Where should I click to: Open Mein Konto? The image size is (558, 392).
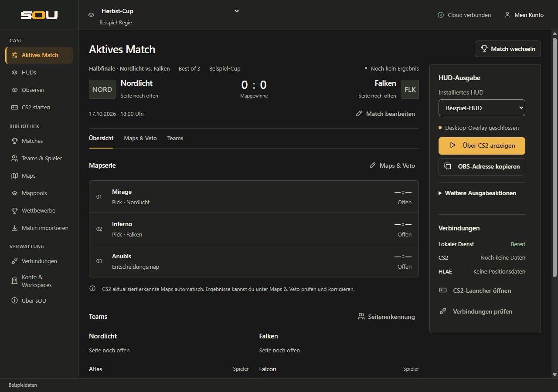click(x=524, y=15)
